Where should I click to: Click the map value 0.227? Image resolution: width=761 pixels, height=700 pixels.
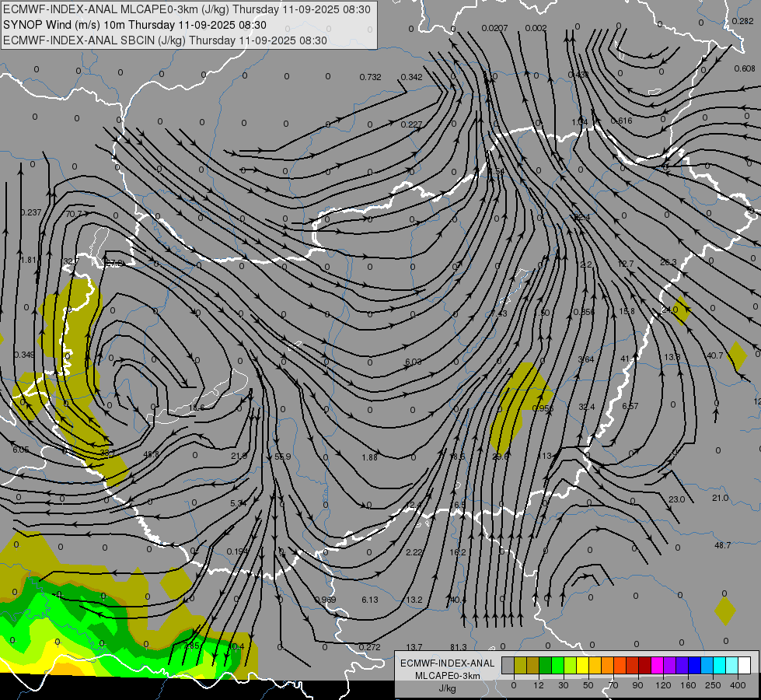pyautogui.click(x=411, y=125)
